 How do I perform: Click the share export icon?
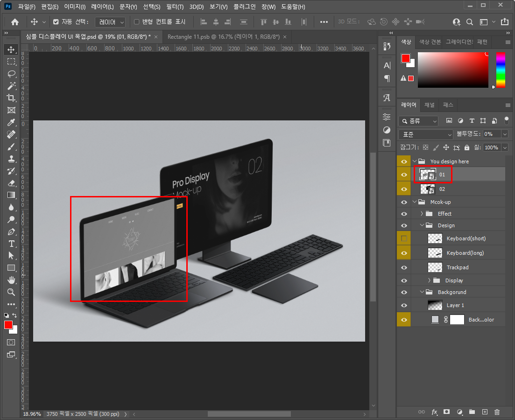pyautogui.click(x=504, y=21)
